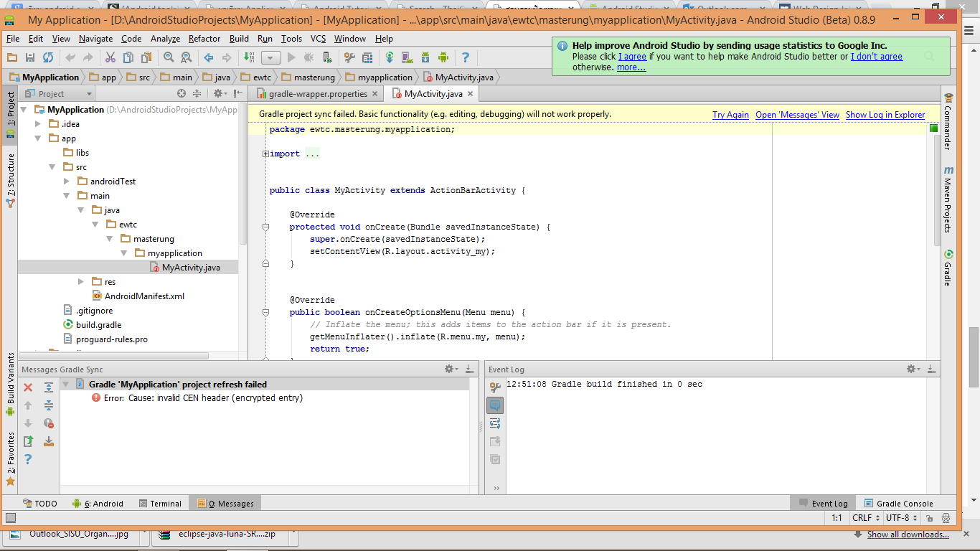The image size is (980, 551).
Task: Open the Terminal tool window tab
Action: click(160, 504)
